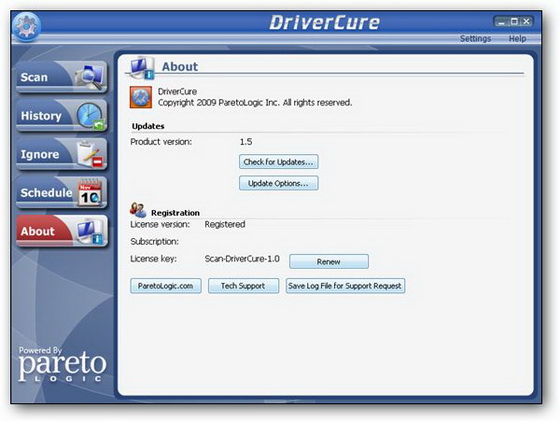Click the Updates section heading
Image resolution: width=560 pixels, height=422 pixels.
coord(148,126)
